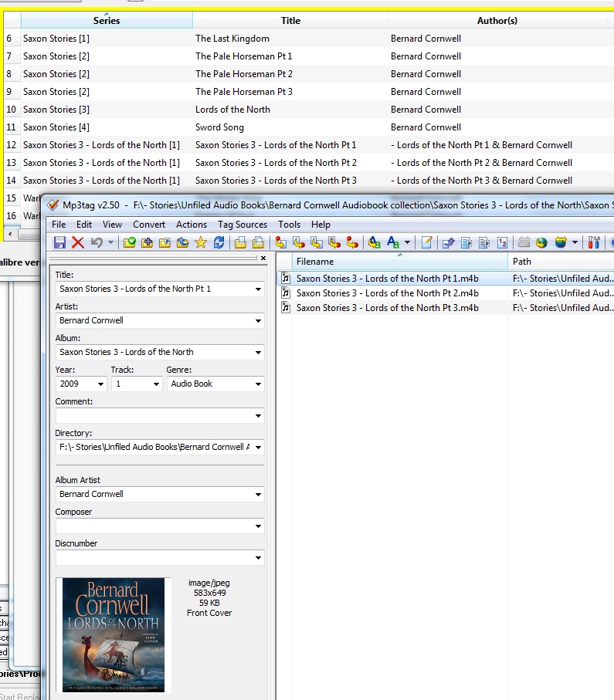Viewport: 614px width, 700px height.
Task: Select file Lords of the North Pt 2.m4b
Action: (x=388, y=293)
